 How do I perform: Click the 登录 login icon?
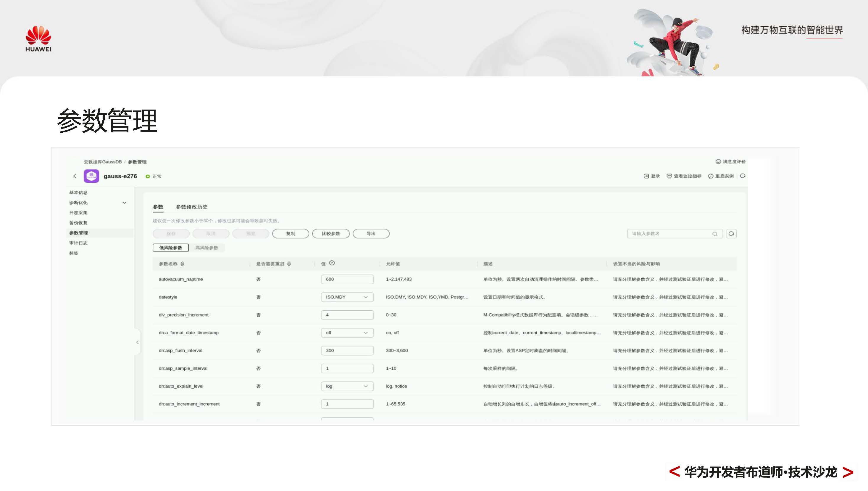click(x=646, y=176)
